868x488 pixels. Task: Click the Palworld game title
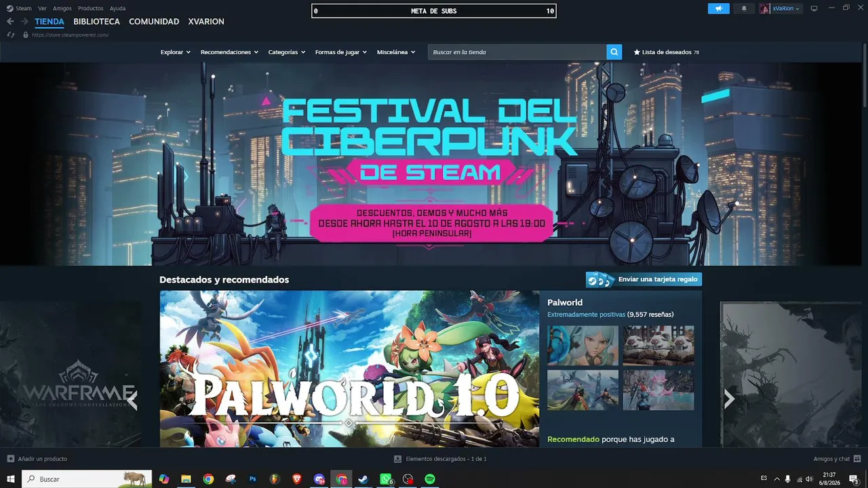[565, 302]
